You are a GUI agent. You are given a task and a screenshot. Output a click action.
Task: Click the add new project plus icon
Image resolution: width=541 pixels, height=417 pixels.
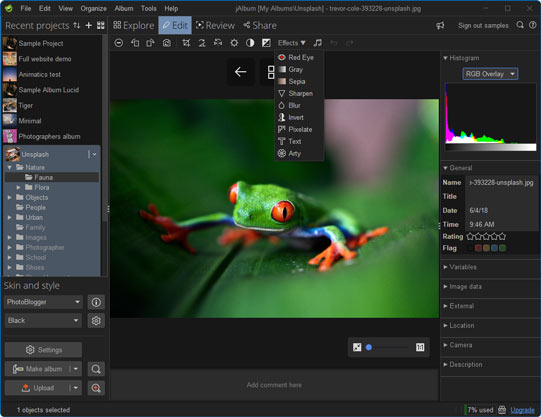pyautogui.click(x=89, y=25)
